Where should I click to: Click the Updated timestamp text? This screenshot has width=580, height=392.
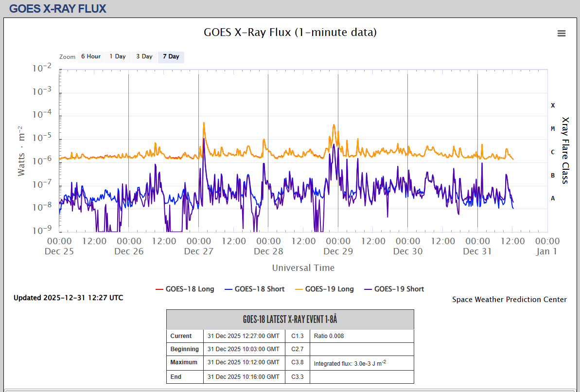pos(68,298)
